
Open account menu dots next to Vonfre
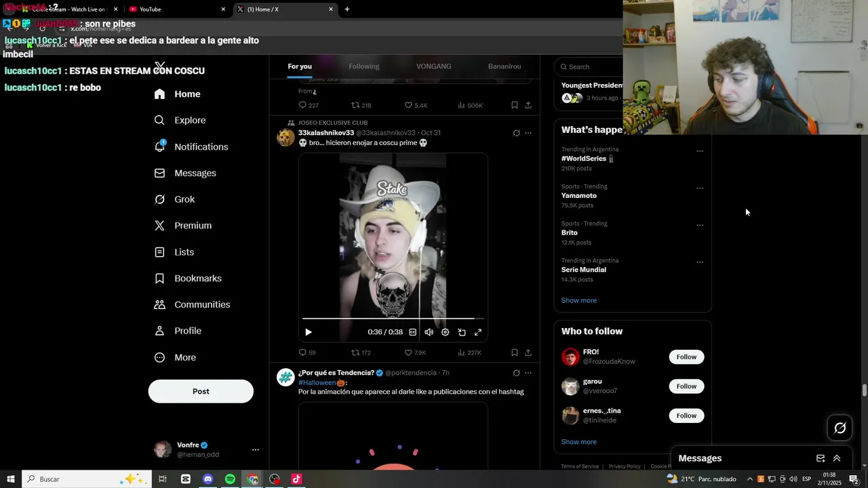pos(256,449)
